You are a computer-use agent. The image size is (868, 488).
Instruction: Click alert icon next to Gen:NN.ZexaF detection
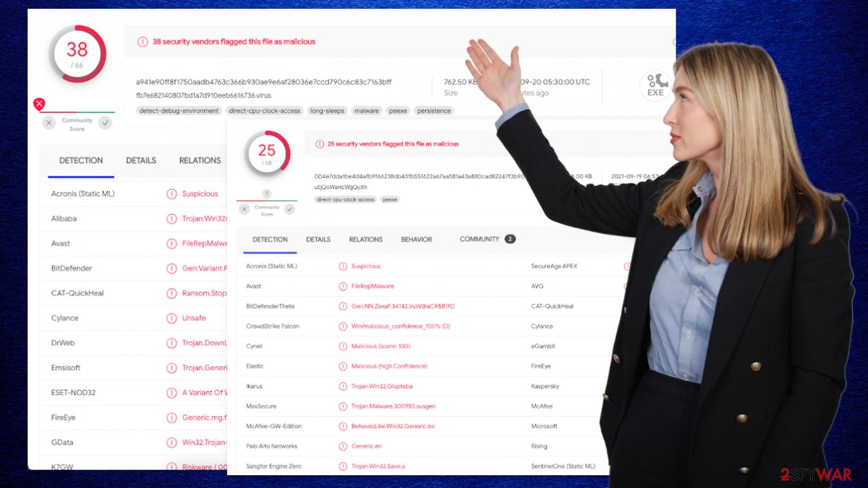tap(343, 306)
